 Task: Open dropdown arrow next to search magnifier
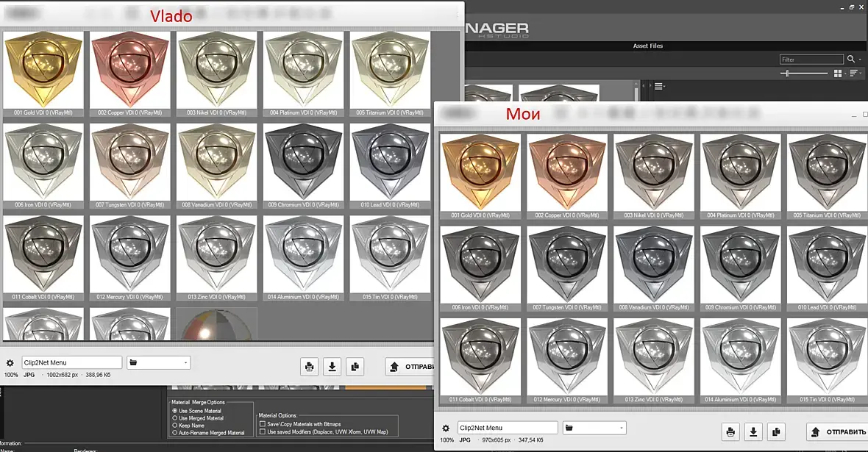click(x=860, y=60)
